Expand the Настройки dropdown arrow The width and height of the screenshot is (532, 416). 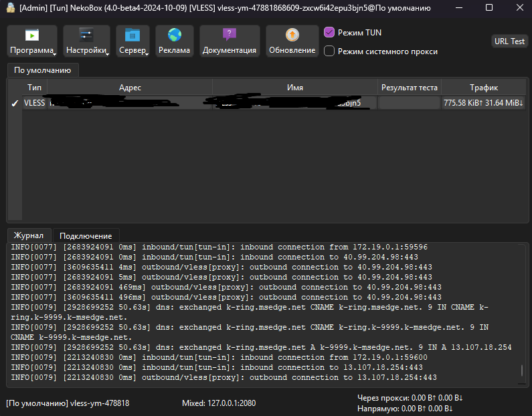[x=107, y=54]
